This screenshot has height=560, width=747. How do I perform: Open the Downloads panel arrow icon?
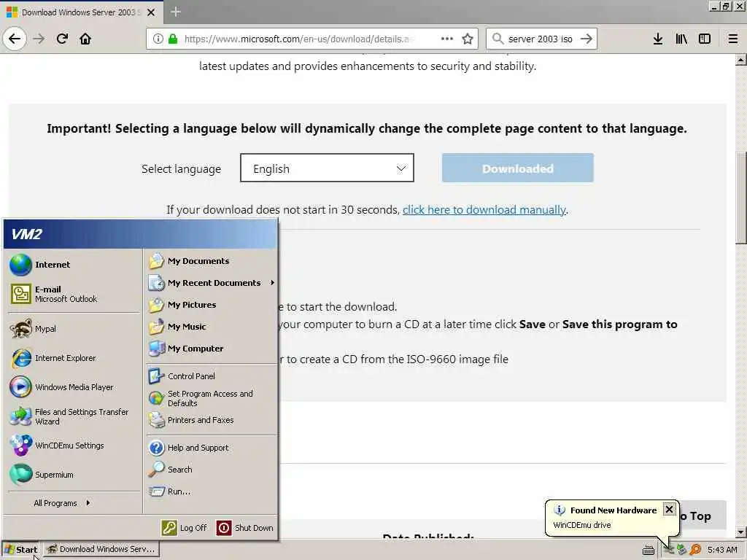(x=658, y=39)
